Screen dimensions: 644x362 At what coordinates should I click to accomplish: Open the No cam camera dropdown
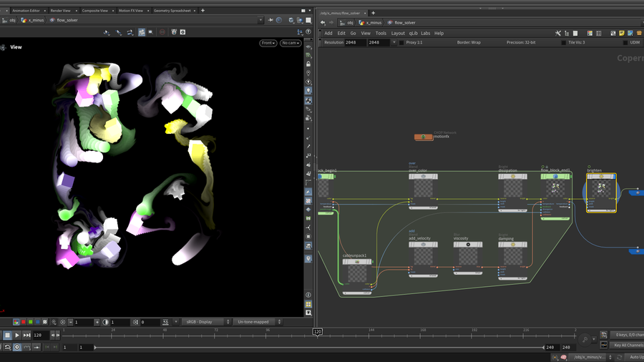click(290, 43)
